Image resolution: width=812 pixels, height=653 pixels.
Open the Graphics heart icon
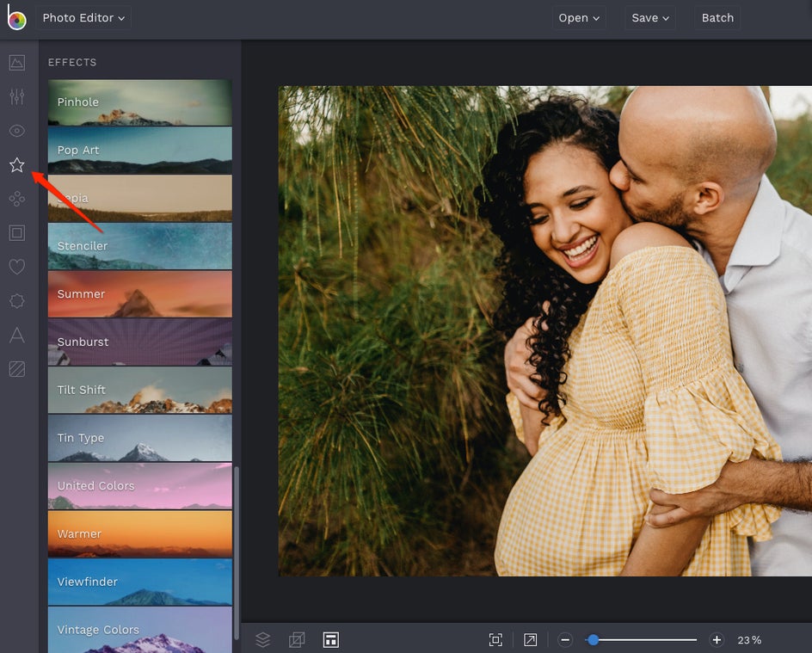pos(17,267)
